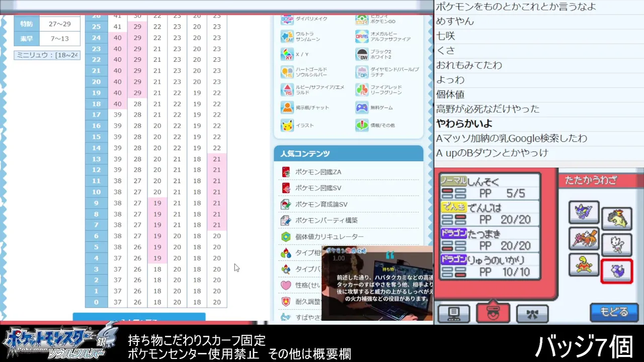Select the highlighted Dratini party slot
Image resolution: width=644 pixels, height=362 pixels.
(x=617, y=270)
